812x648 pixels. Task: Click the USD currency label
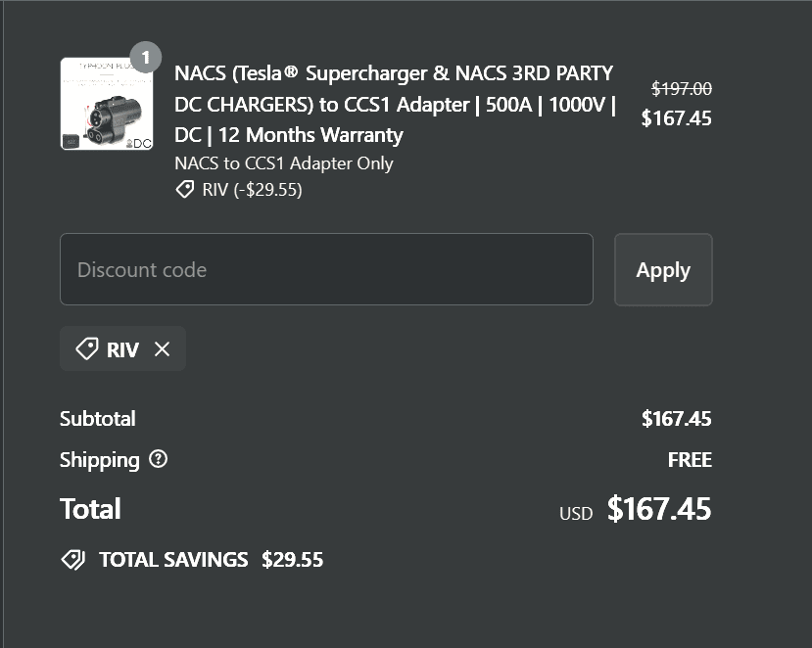click(x=576, y=513)
